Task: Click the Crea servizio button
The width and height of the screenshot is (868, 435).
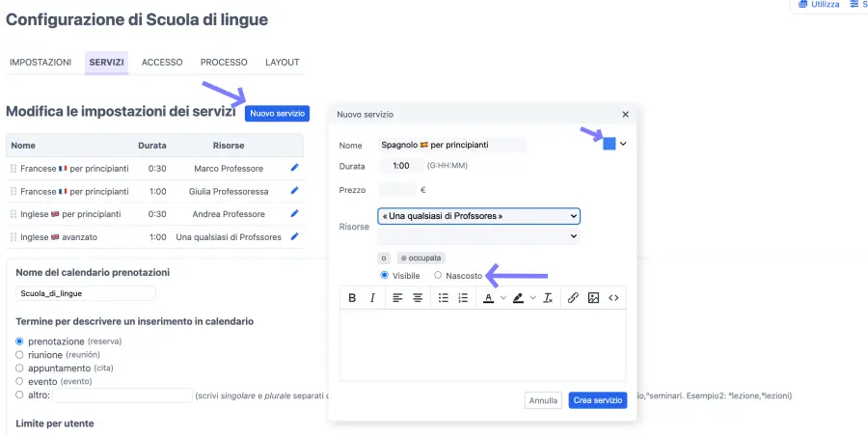Action: pyautogui.click(x=598, y=400)
